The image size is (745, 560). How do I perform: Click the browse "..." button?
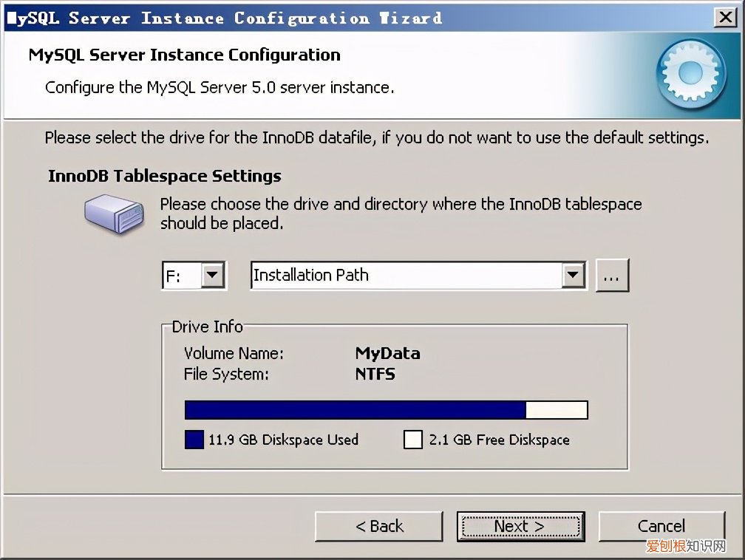(x=612, y=275)
